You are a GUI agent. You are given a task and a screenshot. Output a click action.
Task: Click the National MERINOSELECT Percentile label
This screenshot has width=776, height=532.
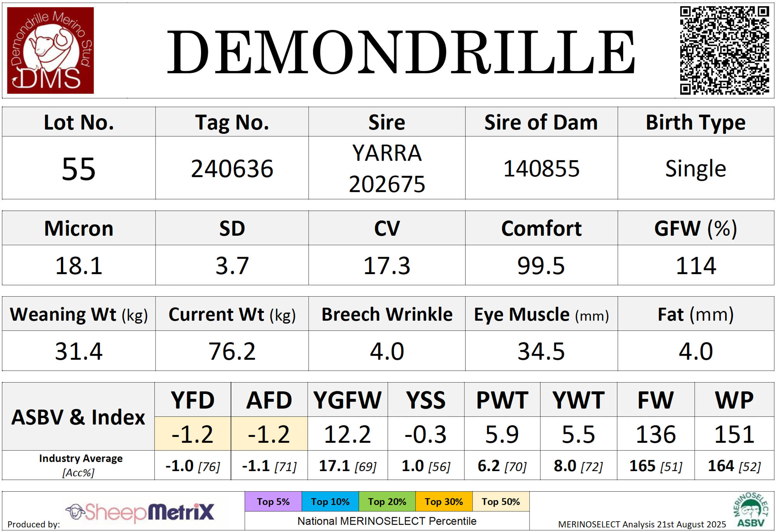[x=387, y=521]
